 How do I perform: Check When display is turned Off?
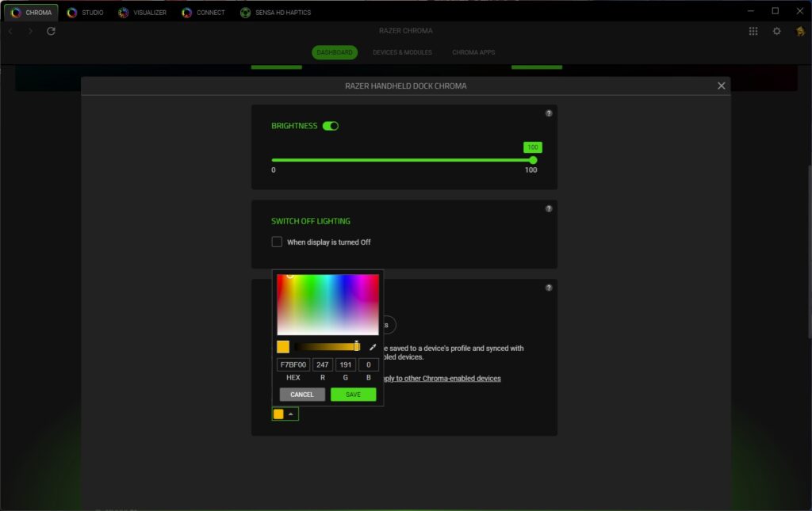click(277, 242)
